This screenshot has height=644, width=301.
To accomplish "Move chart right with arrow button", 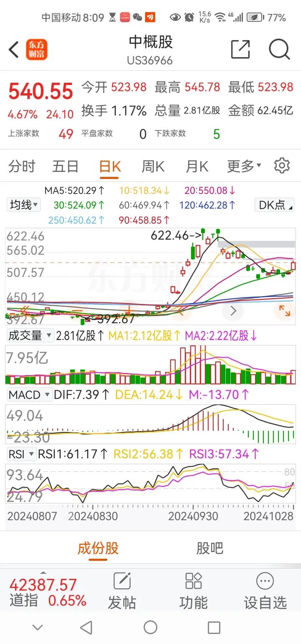I will point(234,311).
